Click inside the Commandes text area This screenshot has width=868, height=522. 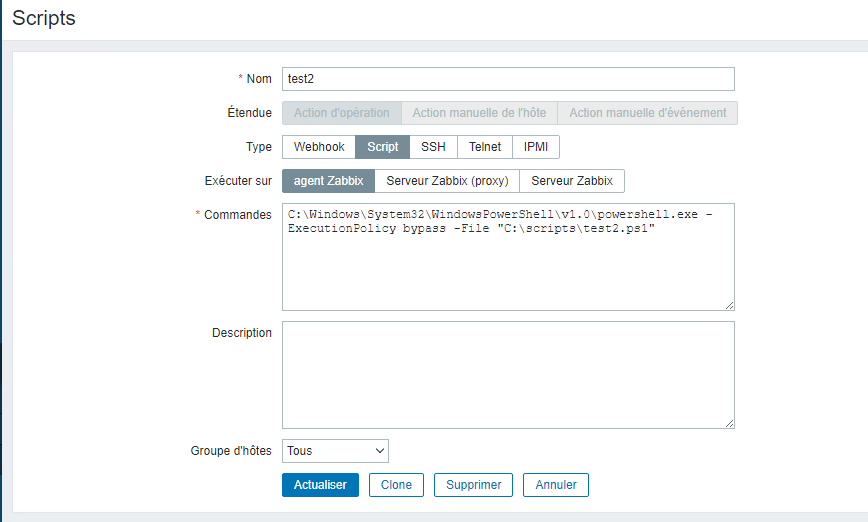[x=508, y=265]
